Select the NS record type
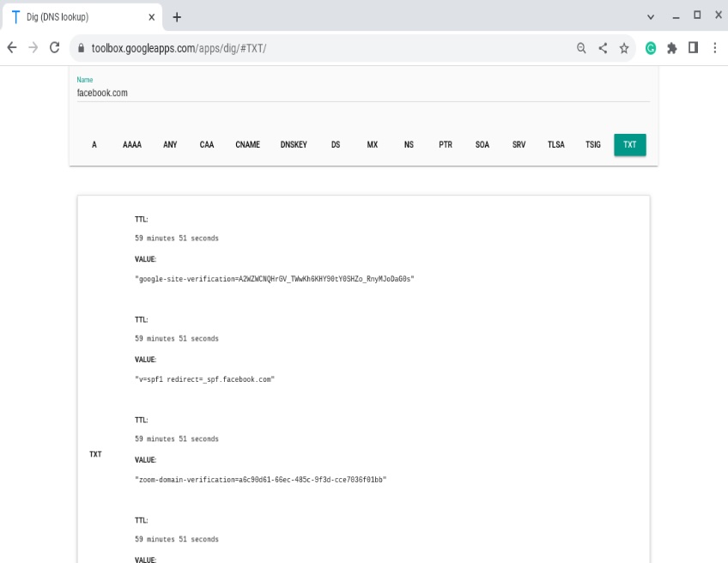Viewport: 728px width, 563px height. (409, 145)
